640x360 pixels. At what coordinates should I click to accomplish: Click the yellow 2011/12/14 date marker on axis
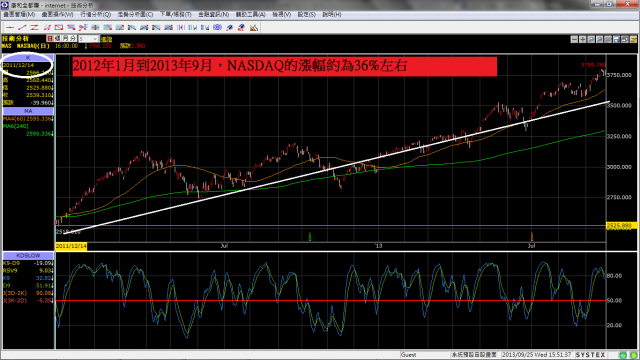point(71,246)
